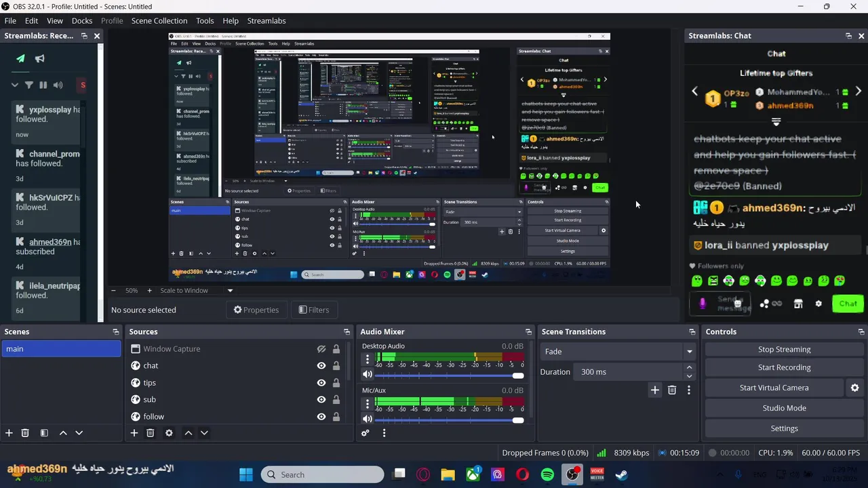The height and width of the screenshot is (488, 868).
Task: Open the Tools menu
Action: pyautogui.click(x=205, y=20)
